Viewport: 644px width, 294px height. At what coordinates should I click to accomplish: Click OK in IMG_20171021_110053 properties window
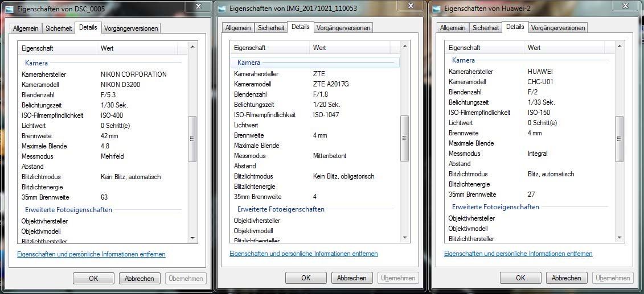click(x=306, y=278)
